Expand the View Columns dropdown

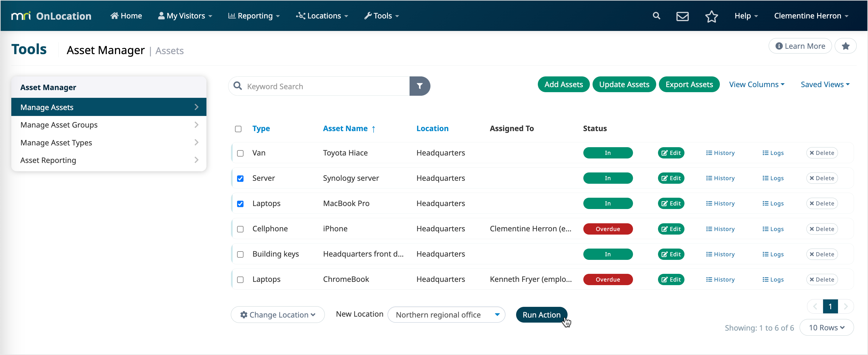click(x=756, y=84)
